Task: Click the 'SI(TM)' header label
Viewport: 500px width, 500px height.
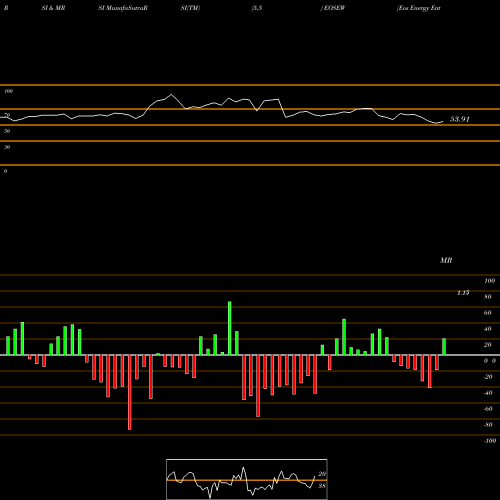Action: coord(190,8)
